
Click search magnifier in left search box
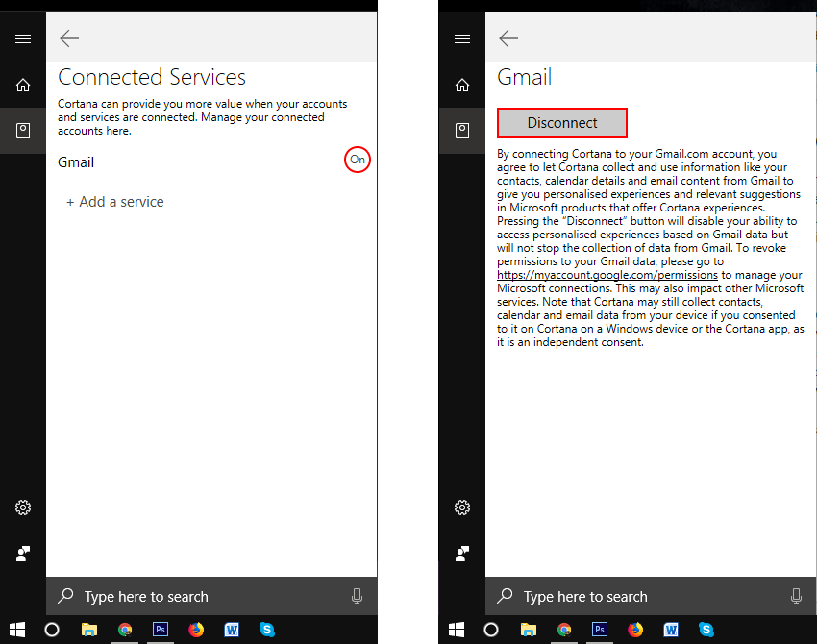point(65,596)
